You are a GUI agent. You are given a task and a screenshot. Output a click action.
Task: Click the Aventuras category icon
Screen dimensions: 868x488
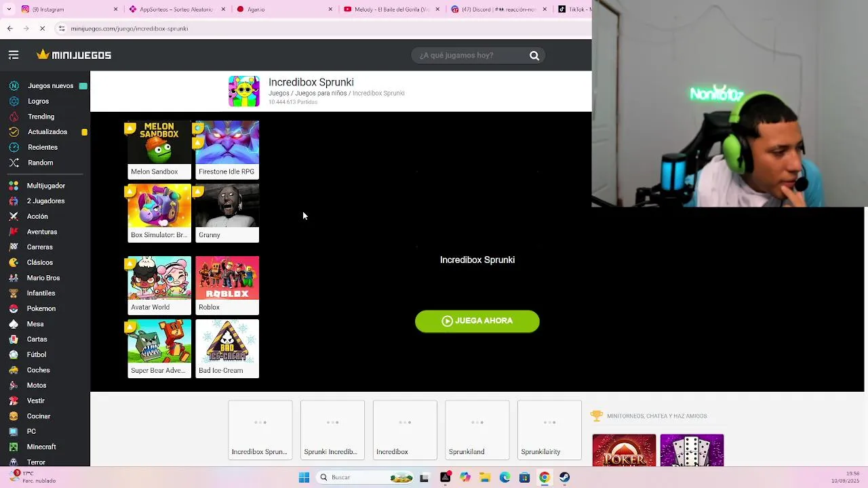point(14,232)
